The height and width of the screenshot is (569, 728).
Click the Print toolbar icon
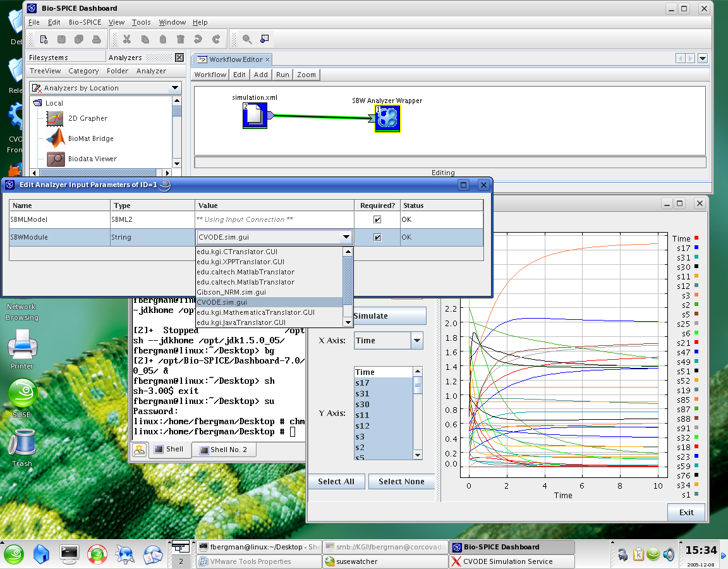(97, 39)
